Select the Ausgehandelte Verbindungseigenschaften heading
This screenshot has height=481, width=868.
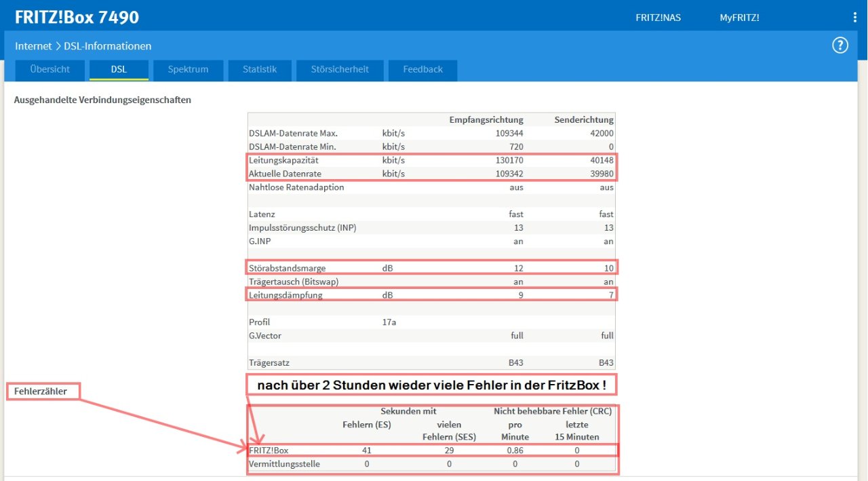click(x=102, y=100)
